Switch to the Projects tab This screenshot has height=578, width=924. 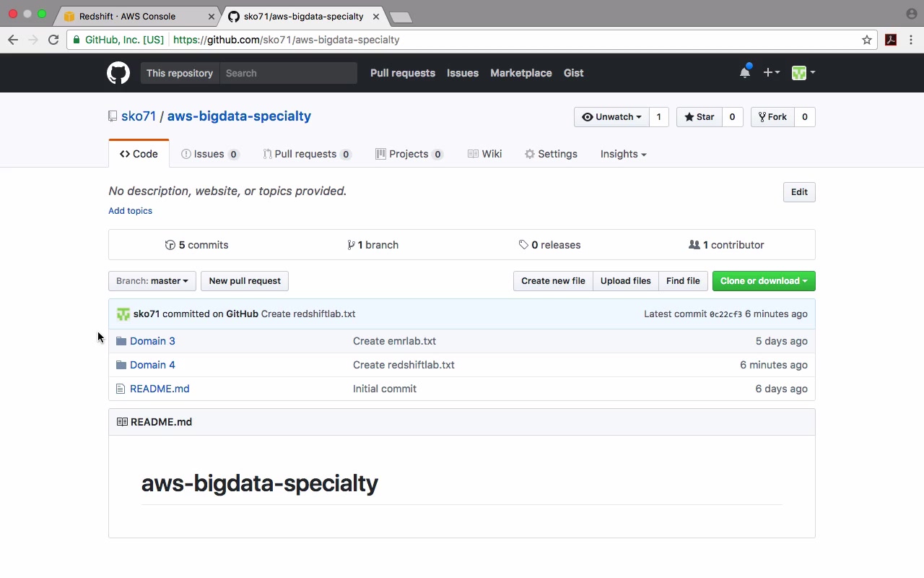click(409, 154)
